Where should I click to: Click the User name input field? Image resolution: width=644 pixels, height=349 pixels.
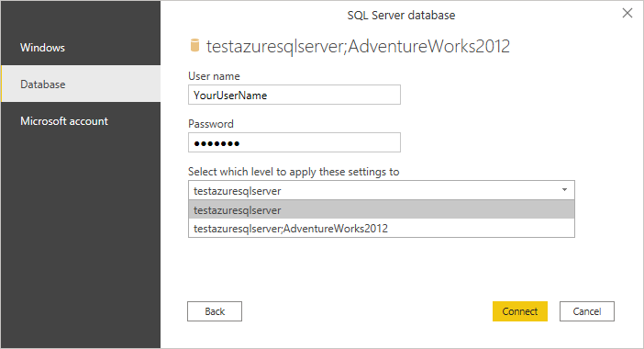point(294,95)
